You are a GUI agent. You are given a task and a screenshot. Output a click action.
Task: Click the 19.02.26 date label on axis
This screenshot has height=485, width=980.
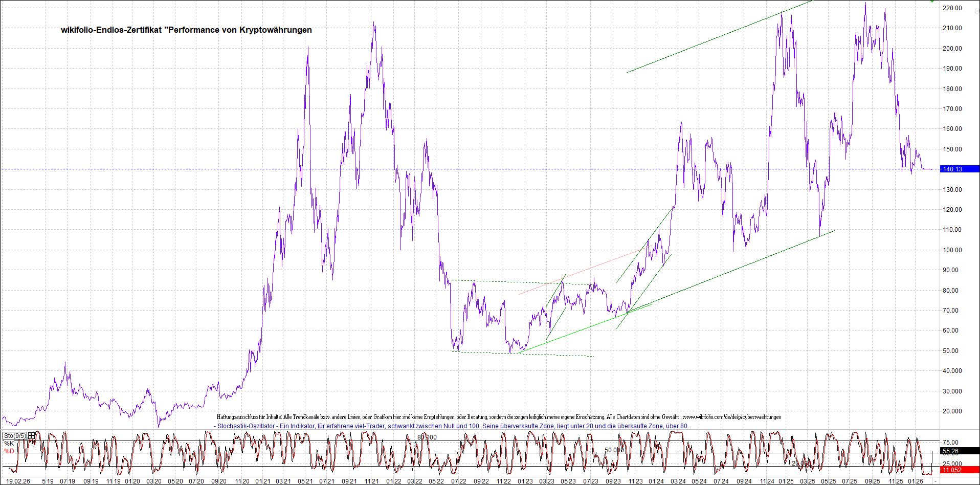coord(18,481)
